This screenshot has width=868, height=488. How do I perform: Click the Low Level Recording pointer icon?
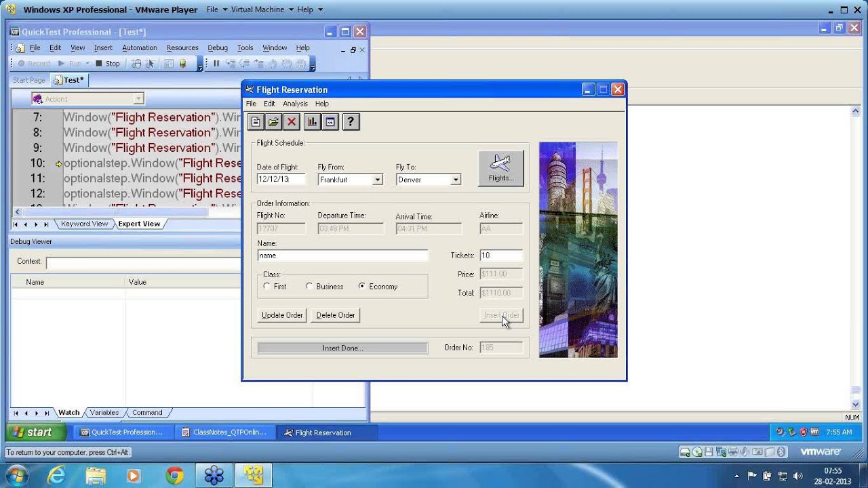[x=150, y=64]
